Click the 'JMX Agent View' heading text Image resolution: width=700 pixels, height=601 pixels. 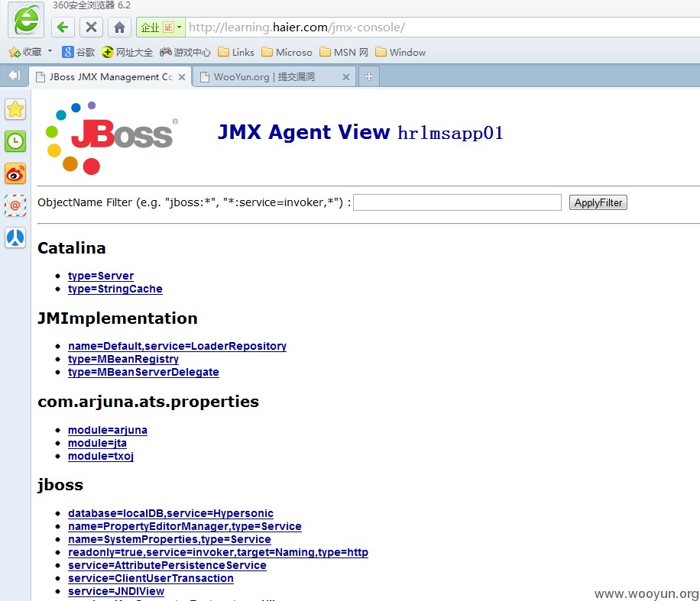point(303,132)
